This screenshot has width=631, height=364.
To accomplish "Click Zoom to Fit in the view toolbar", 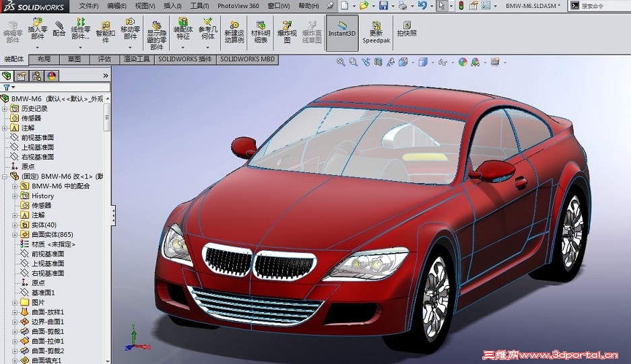I will click(341, 63).
